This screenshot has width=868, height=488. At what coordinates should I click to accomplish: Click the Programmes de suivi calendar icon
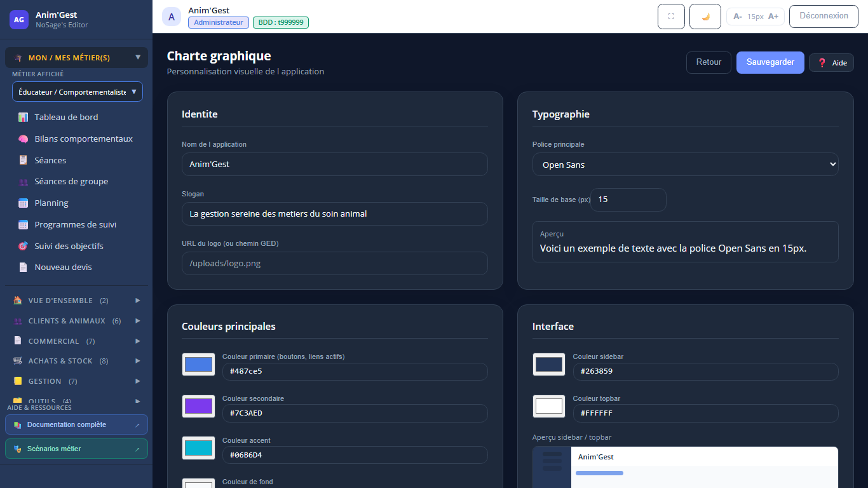pos(23,225)
